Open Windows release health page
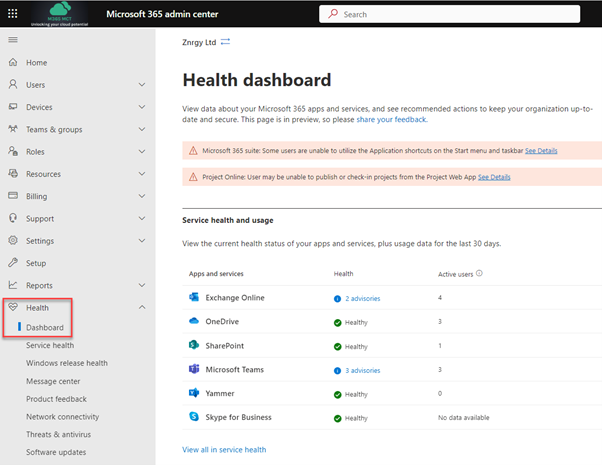Viewport: 602px width, 465px height. coord(67,363)
